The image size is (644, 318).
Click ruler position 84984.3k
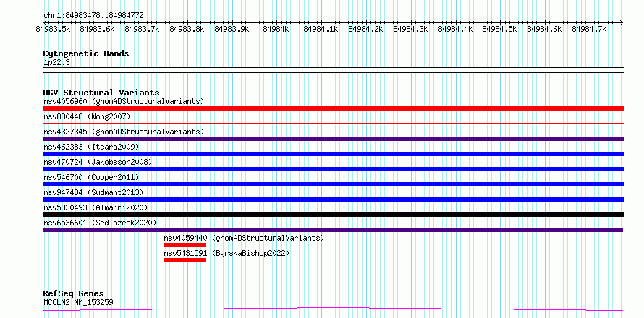[x=411, y=29]
